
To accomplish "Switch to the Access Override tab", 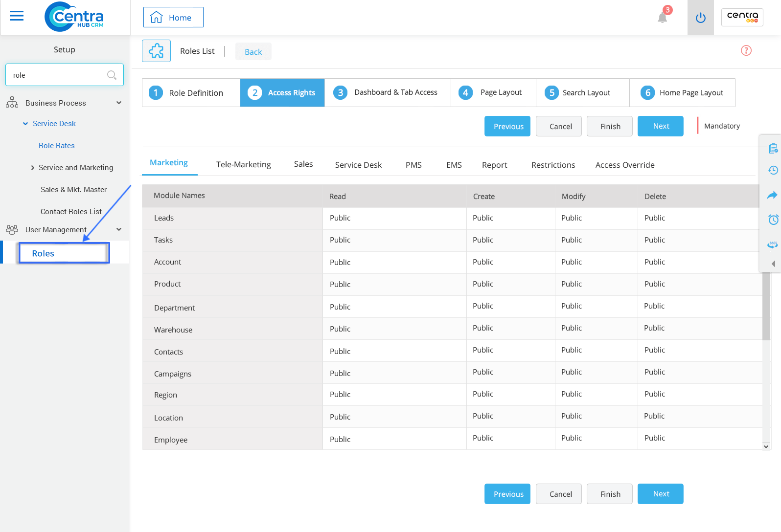I will (x=625, y=165).
